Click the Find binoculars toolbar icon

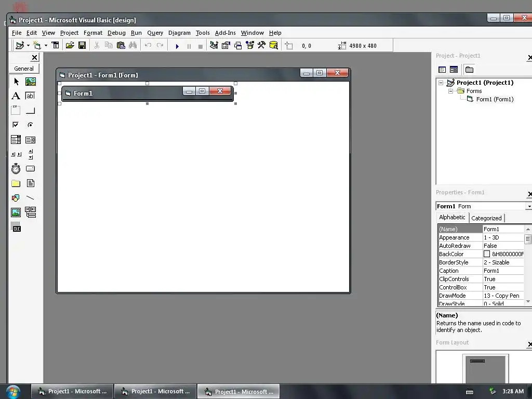tap(132, 45)
